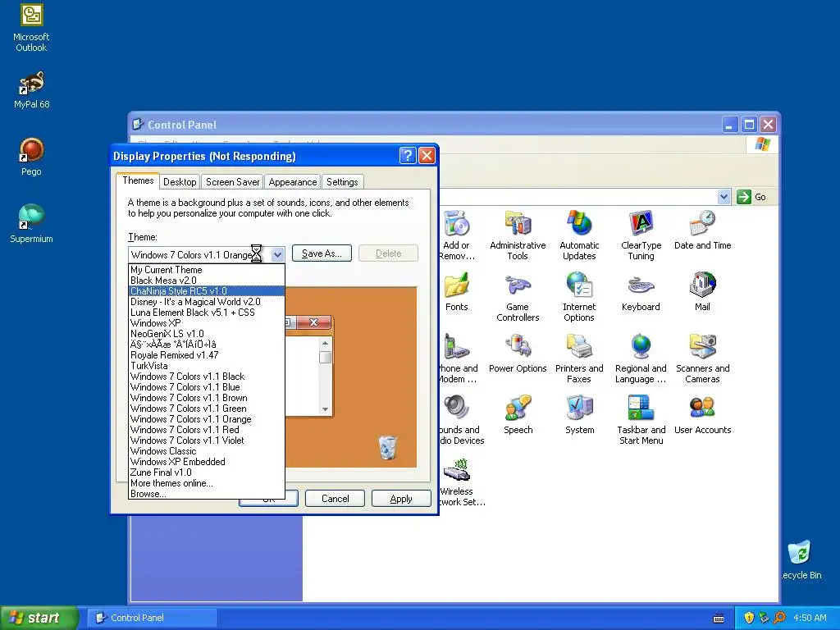This screenshot has height=630, width=840.
Task: Open Printers and Faxes applet
Action: (579, 359)
